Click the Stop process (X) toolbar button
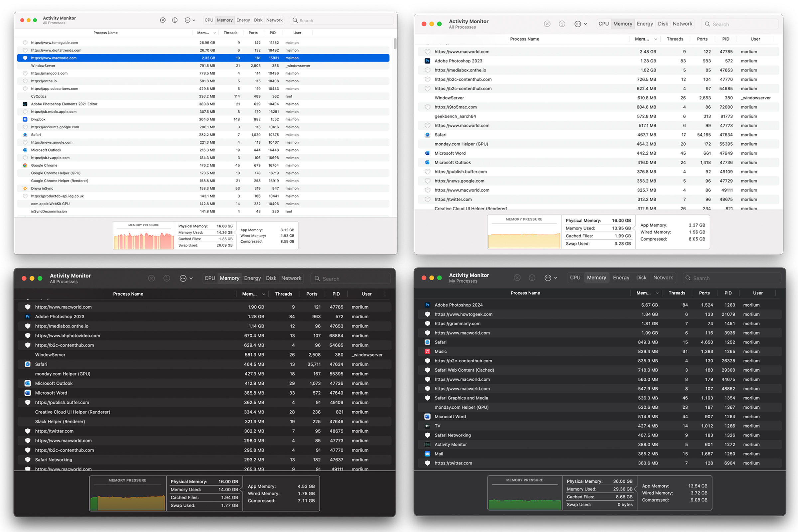798x532 pixels. (163, 20)
